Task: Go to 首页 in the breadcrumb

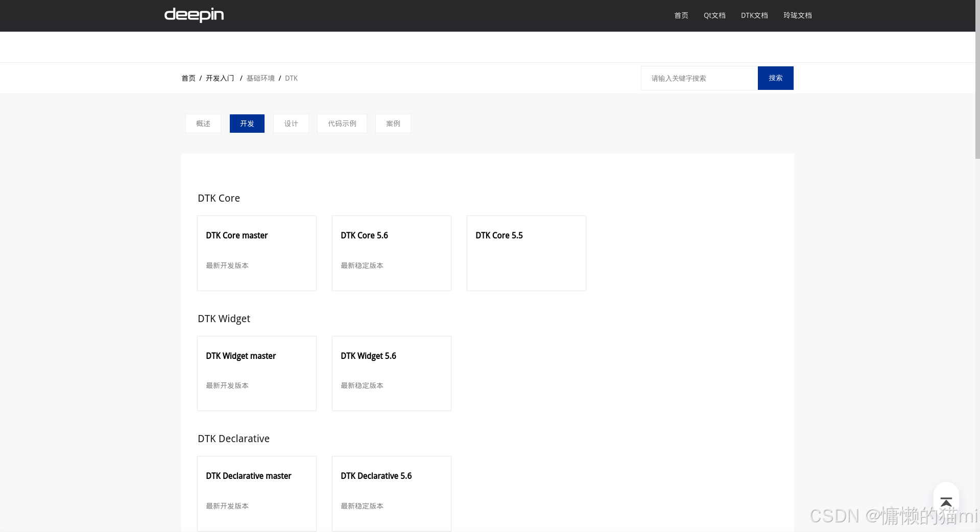Action: [x=188, y=78]
